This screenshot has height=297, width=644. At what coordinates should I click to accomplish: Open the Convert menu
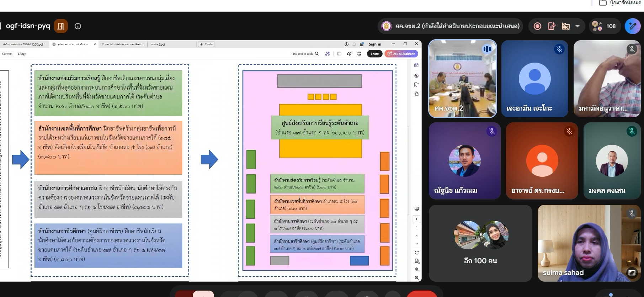(7, 54)
